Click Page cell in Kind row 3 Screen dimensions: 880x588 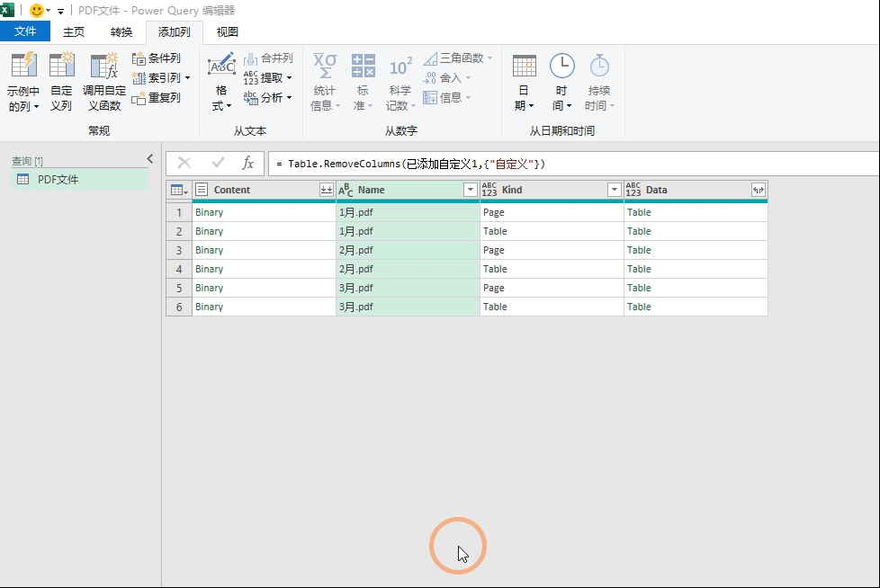coord(552,250)
